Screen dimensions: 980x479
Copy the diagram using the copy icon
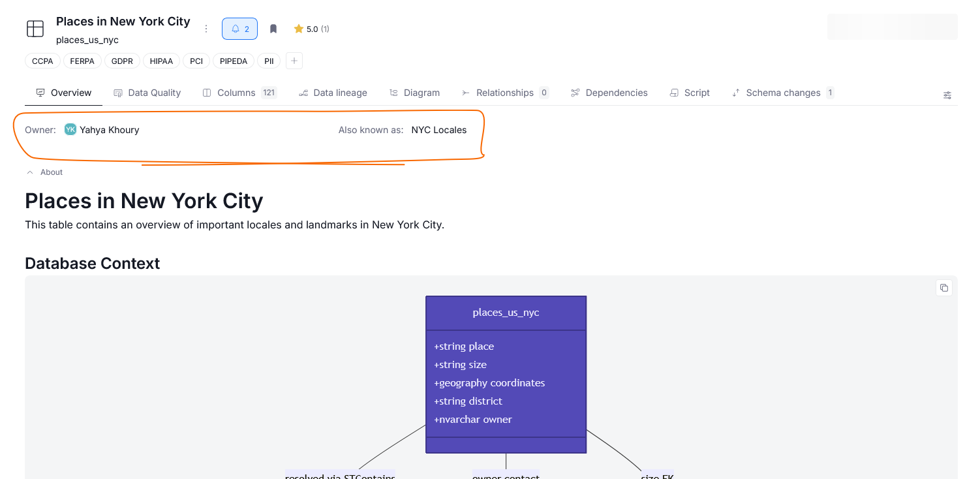click(x=943, y=288)
